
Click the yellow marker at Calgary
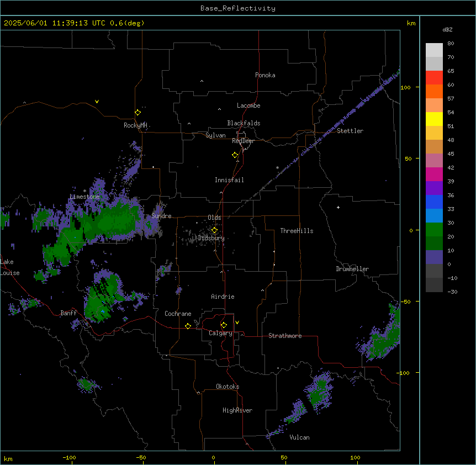224,325
